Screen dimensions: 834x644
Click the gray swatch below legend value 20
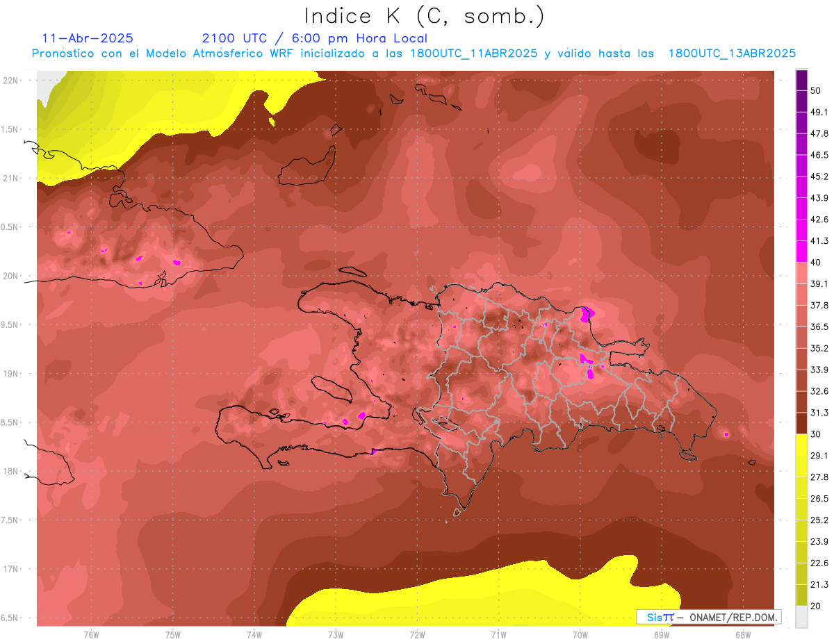(x=801, y=617)
